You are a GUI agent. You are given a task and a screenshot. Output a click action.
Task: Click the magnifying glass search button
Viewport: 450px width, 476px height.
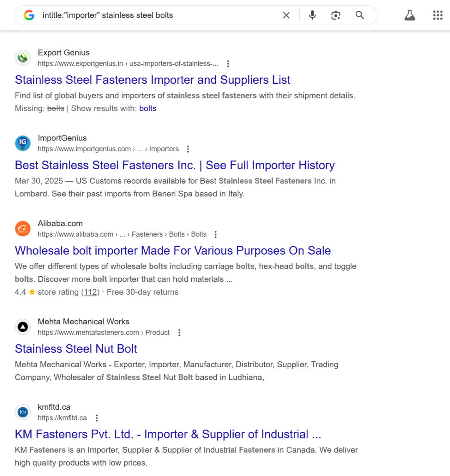[x=360, y=15]
